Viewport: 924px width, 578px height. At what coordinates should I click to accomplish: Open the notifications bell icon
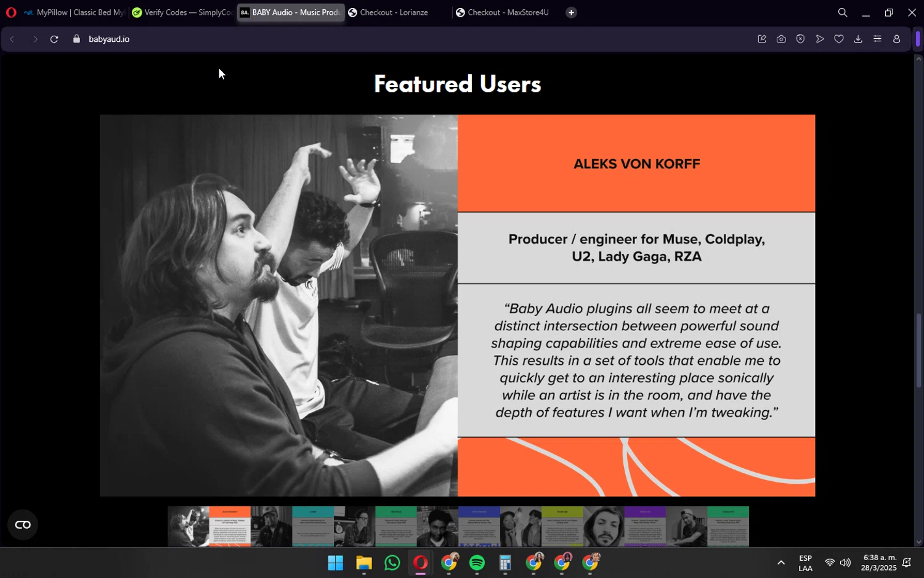point(907,563)
